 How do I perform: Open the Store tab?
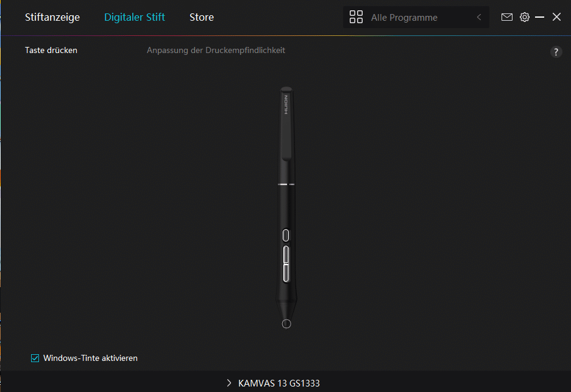tap(201, 17)
